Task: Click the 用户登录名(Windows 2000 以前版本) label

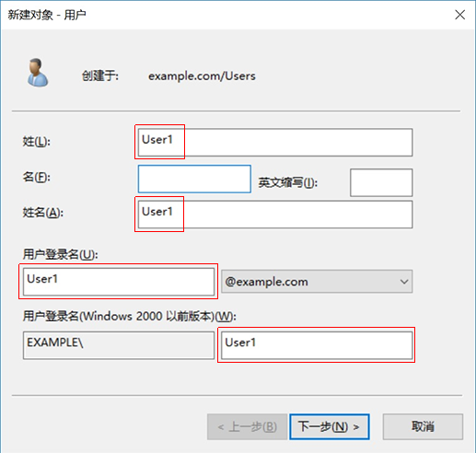Action: click(x=130, y=316)
